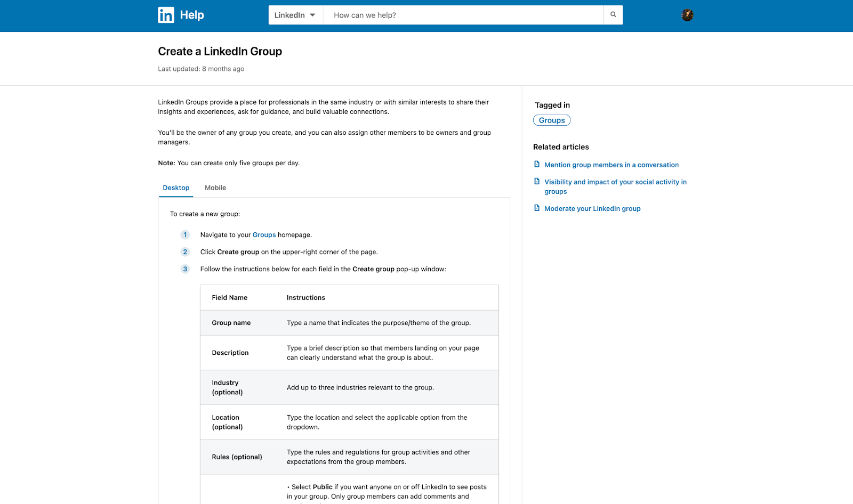This screenshot has width=853, height=504.
Task: Click the Related articles heading
Action: [561, 147]
